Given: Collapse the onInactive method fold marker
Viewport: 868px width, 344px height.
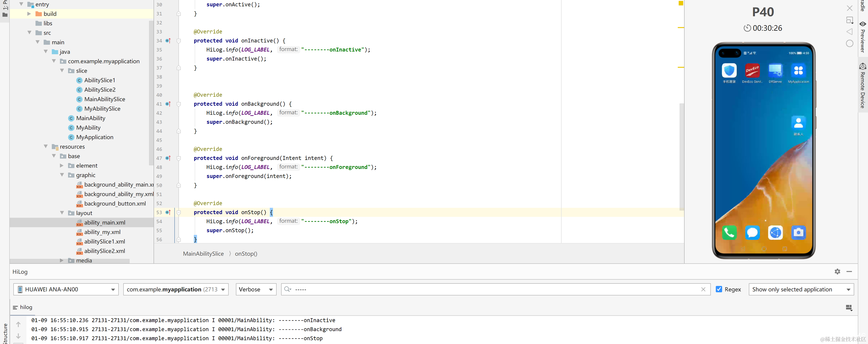Looking at the screenshot, I should coord(179,41).
